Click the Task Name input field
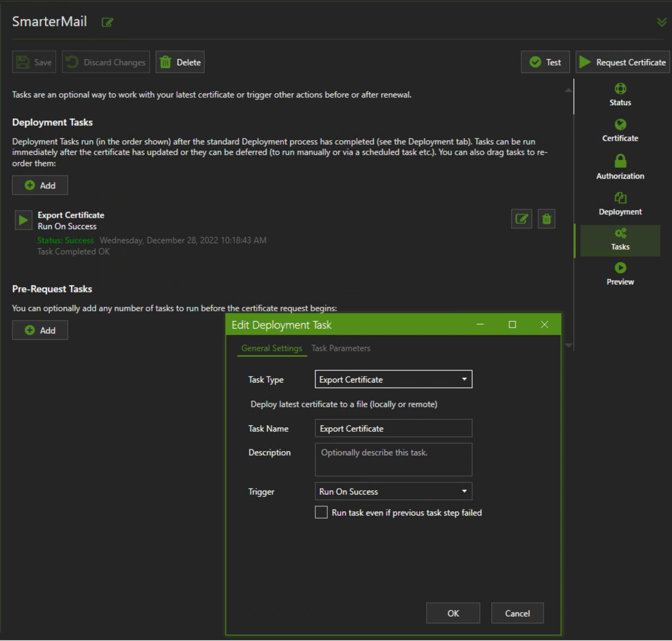The height and width of the screenshot is (641, 672). [393, 428]
